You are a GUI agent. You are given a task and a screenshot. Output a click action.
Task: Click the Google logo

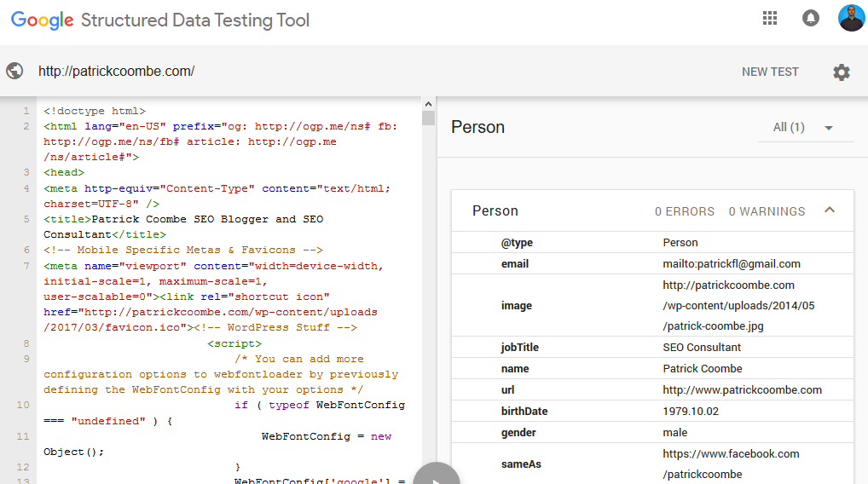[x=42, y=20]
